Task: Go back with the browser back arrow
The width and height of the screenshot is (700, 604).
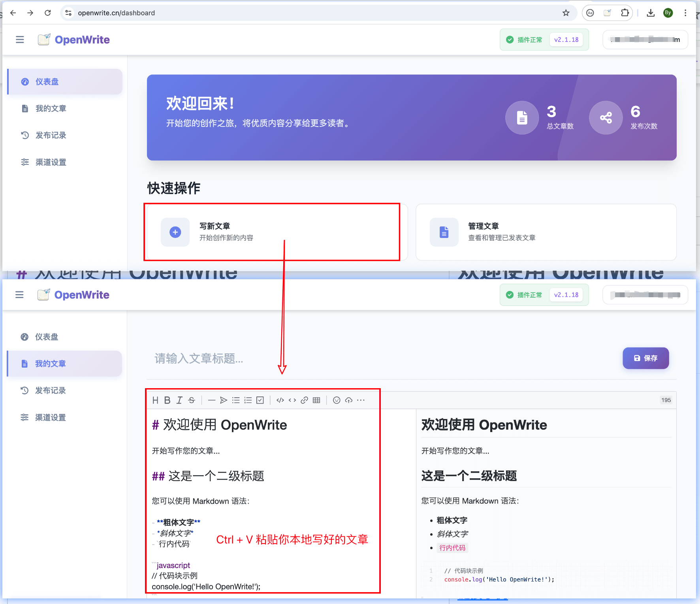Action: (x=13, y=13)
